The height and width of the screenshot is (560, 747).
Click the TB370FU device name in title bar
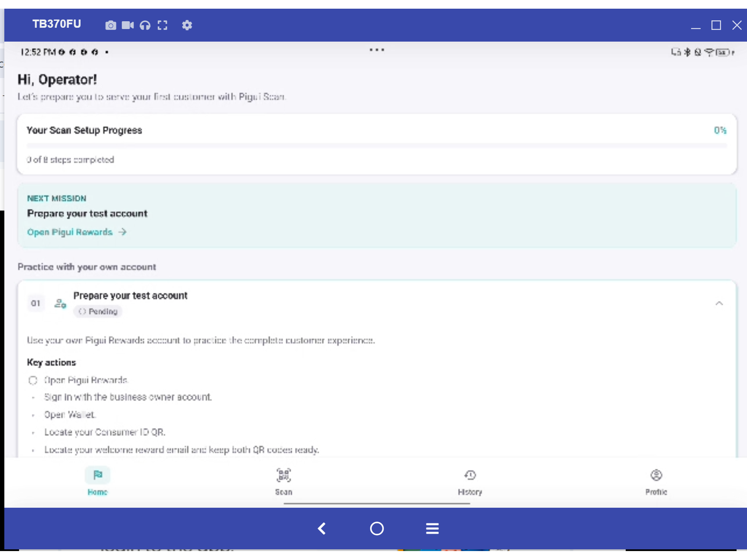(57, 24)
